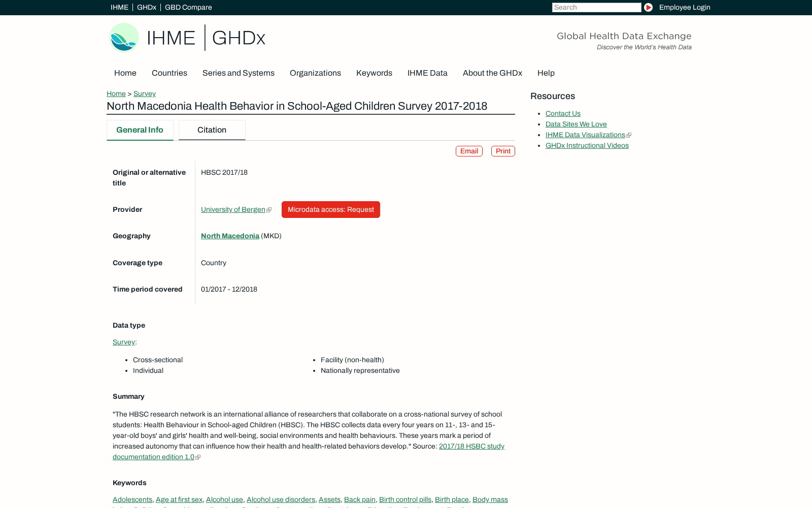The width and height of the screenshot is (812, 508).
Task: Open GBD Compare link in top bar
Action: 188,7
